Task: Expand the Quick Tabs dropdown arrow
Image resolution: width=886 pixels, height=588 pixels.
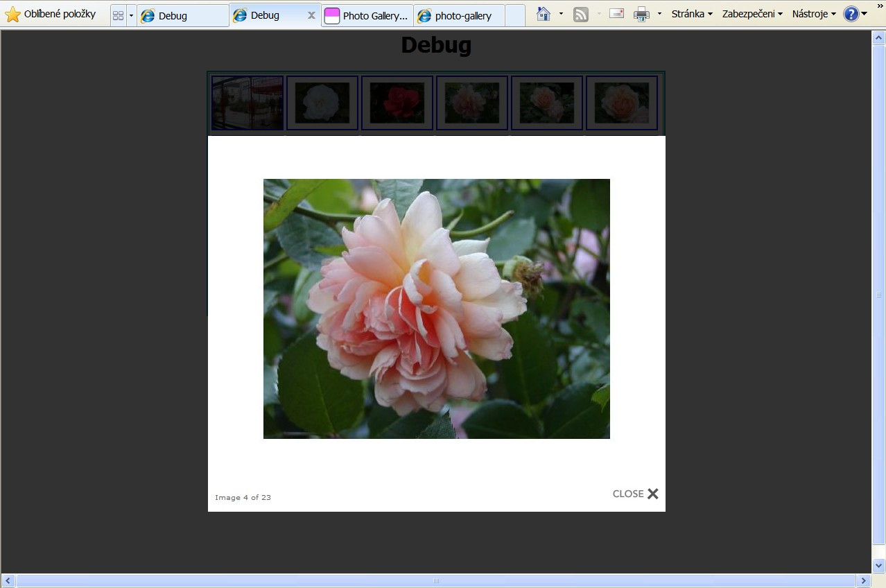Action: click(x=131, y=15)
